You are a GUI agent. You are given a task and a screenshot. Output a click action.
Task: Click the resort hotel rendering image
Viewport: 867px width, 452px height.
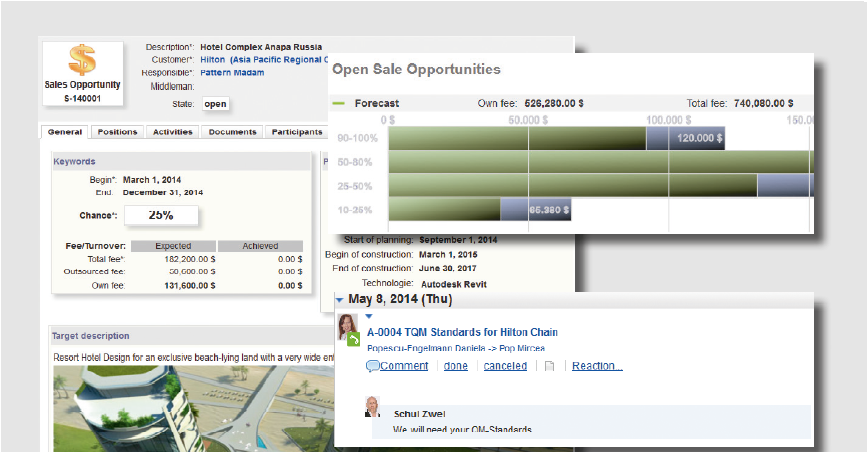coord(194,408)
